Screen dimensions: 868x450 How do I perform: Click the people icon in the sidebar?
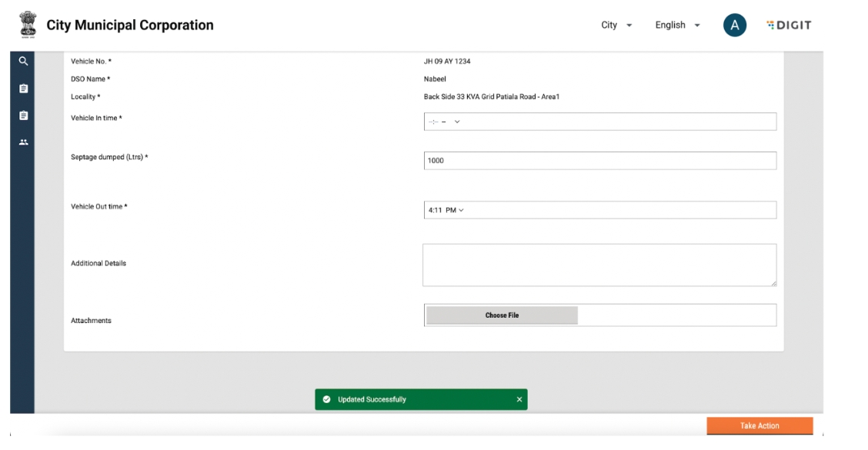pos(23,142)
